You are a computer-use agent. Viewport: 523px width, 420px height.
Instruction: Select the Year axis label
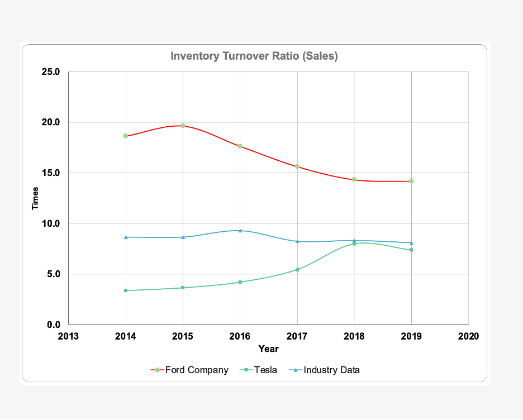click(x=268, y=349)
